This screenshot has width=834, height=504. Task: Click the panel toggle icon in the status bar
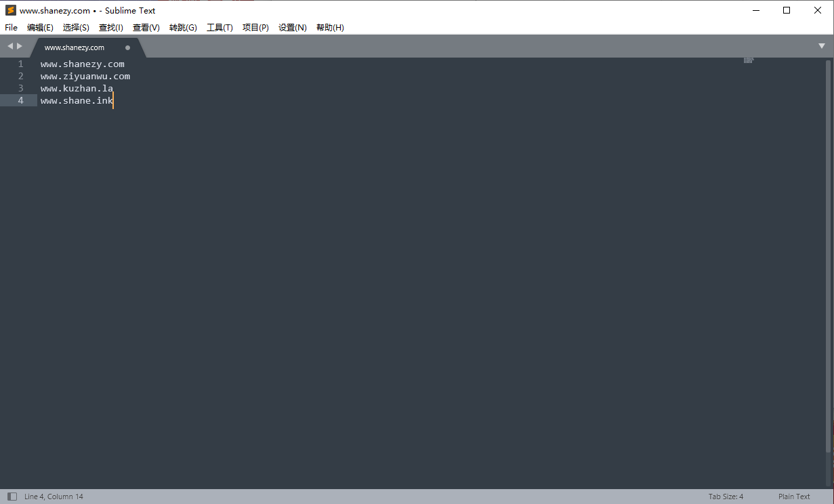pyautogui.click(x=12, y=496)
